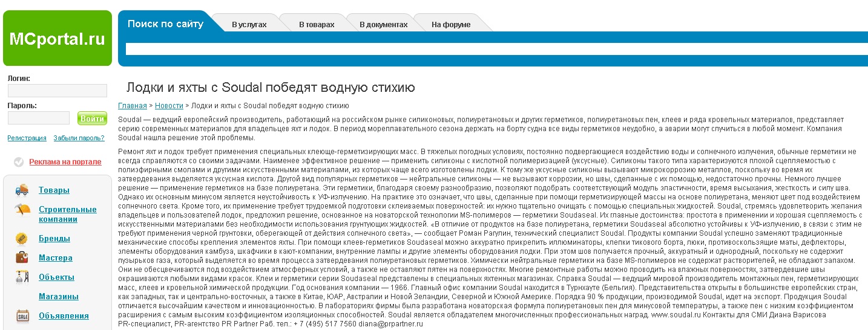Open the Реклама на портале link

[65, 162]
